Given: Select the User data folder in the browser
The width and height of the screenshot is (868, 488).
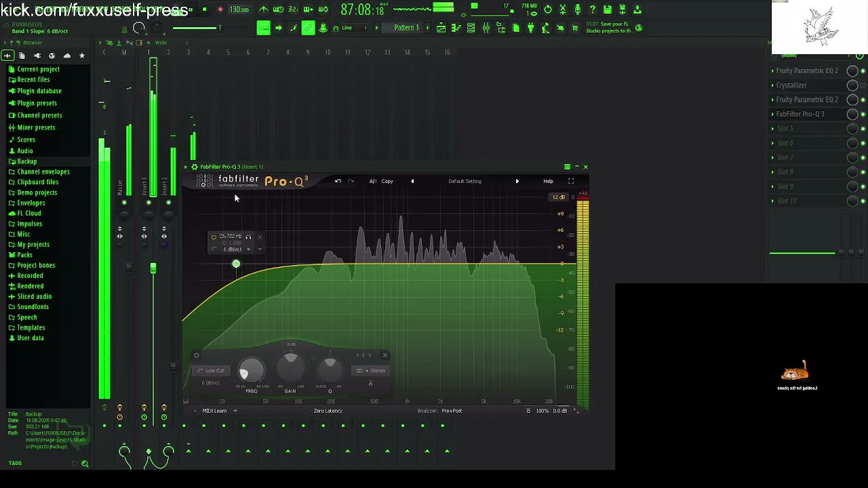Looking at the screenshot, I should tap(30, 338).
